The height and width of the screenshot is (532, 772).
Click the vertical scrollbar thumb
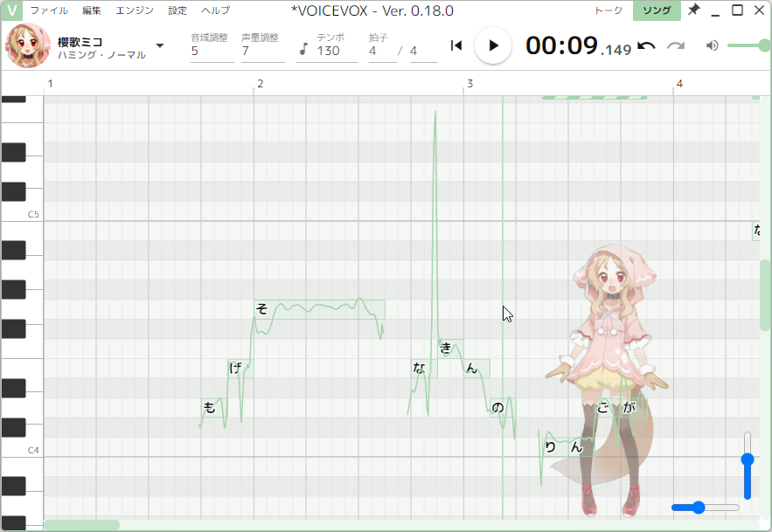tap(765, 294)
